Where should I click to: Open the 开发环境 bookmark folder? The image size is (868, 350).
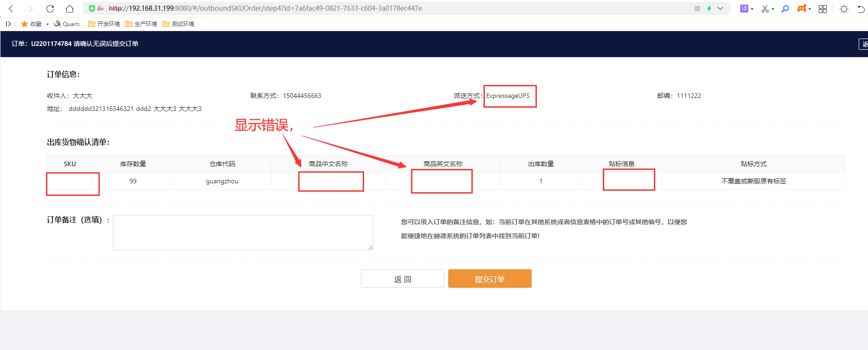[x=104, y=24]
